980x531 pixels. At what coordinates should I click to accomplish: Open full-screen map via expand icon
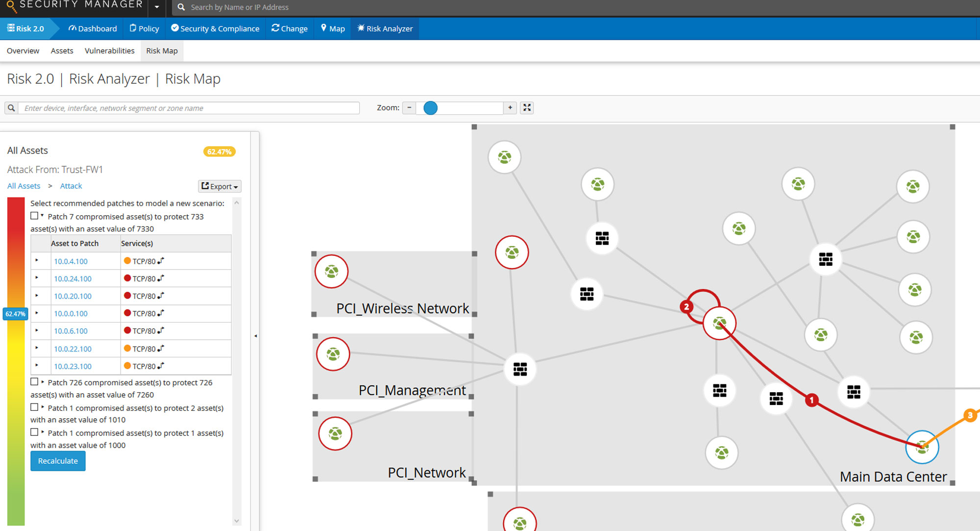coord(527,107)
